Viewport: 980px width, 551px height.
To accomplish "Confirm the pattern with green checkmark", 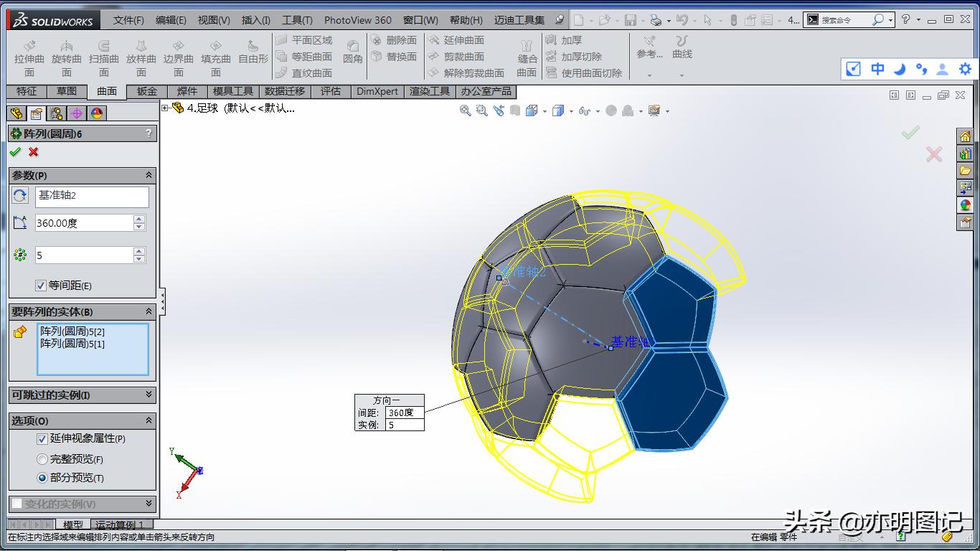I will click(x=16, y=152).
